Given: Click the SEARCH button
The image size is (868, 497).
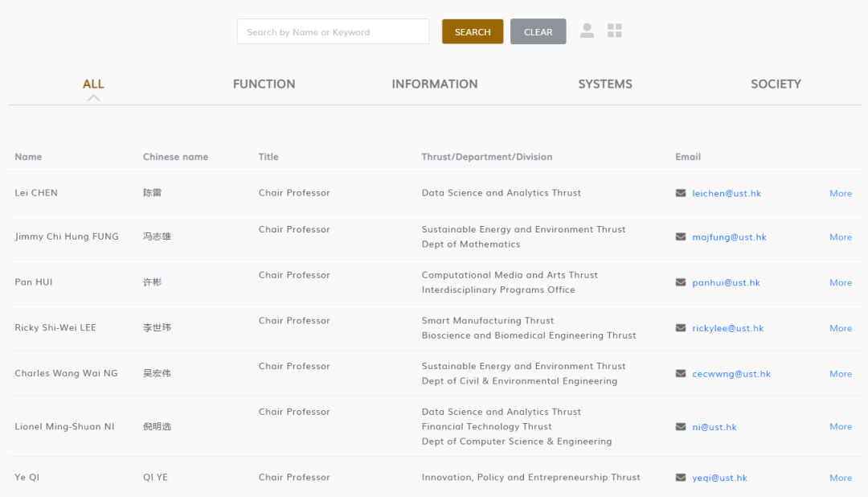Looking at the screenshot, I should coord(473,31).
